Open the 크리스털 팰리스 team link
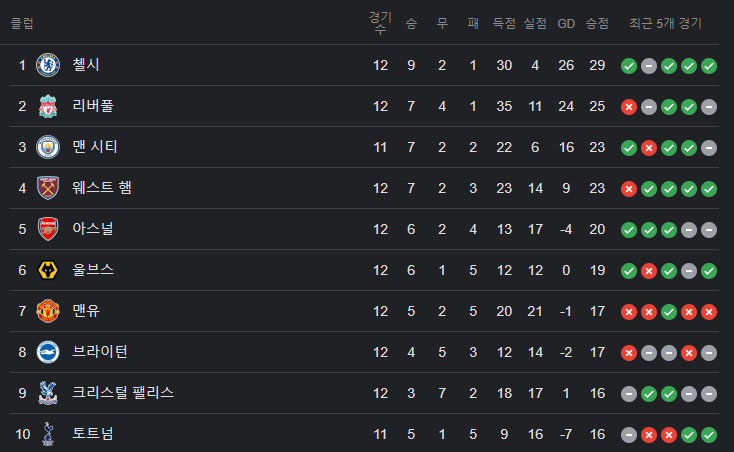 point(123,393)
